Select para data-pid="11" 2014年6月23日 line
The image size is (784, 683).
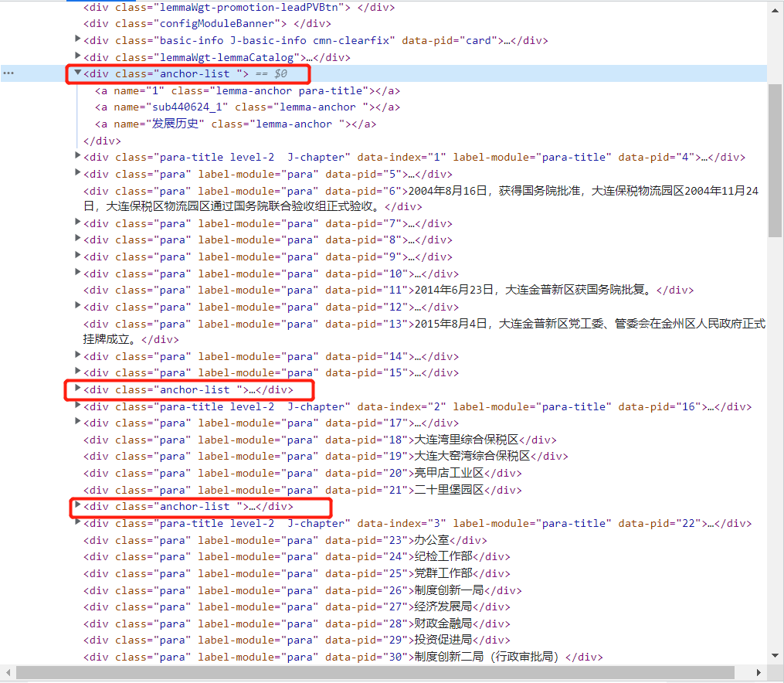pos(389,290)
